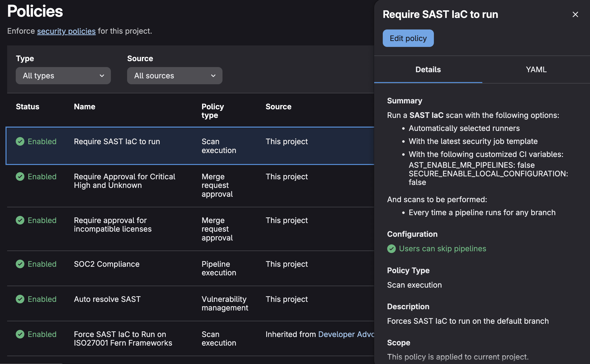Dismiss the policy details panel with the X
Image resolution: width=590 pixels, height=364 pixels.
point(575,14)
